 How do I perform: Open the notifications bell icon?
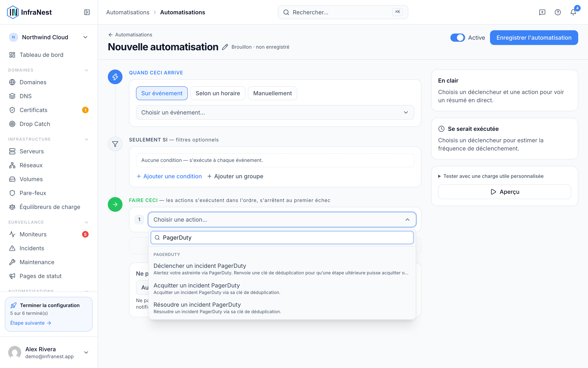[573, 12]
